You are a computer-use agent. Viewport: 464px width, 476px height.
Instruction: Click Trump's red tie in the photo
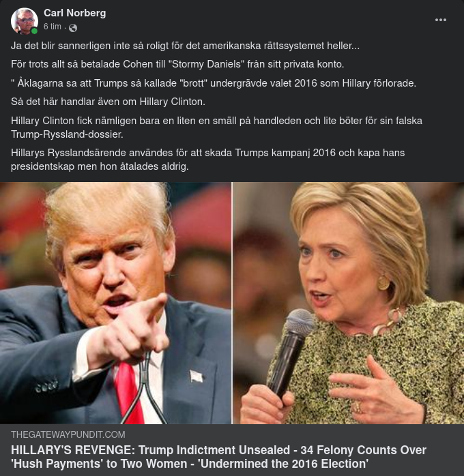129,391
